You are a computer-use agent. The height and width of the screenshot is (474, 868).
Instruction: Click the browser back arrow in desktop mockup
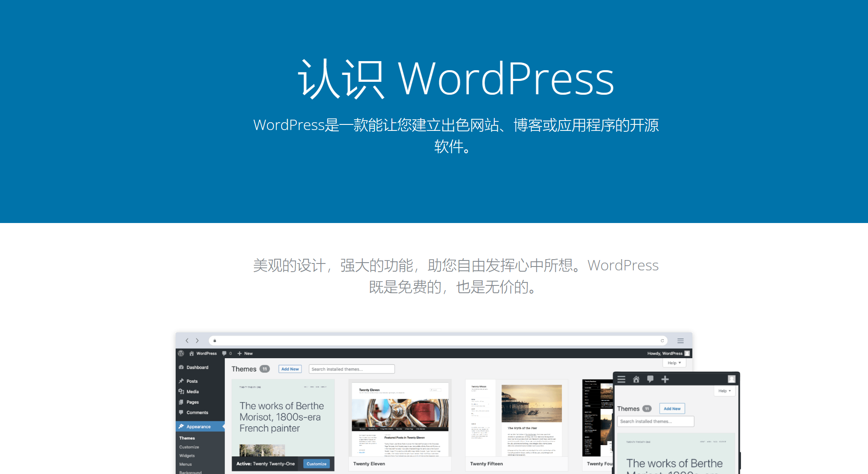187,341
